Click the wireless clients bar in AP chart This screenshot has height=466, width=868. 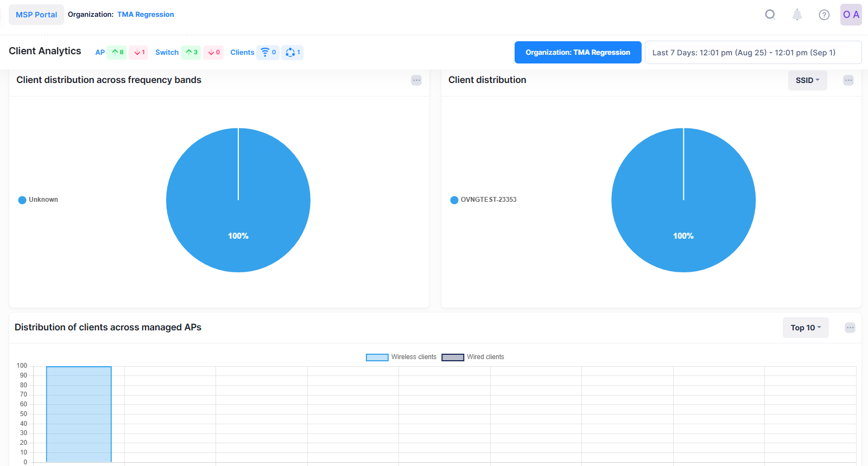[79, 414]
